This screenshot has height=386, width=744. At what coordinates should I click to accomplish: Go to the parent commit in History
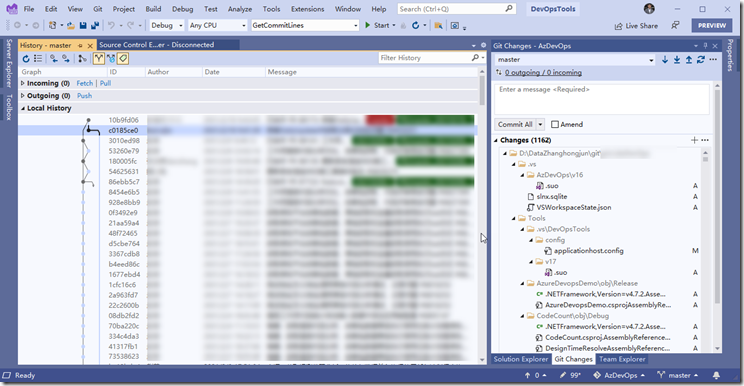click(66, 58)
